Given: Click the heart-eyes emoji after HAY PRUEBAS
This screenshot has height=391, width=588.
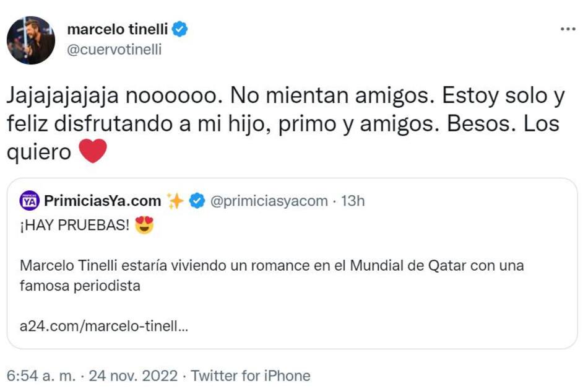Looking at the screenshot, I should (144, 225).
